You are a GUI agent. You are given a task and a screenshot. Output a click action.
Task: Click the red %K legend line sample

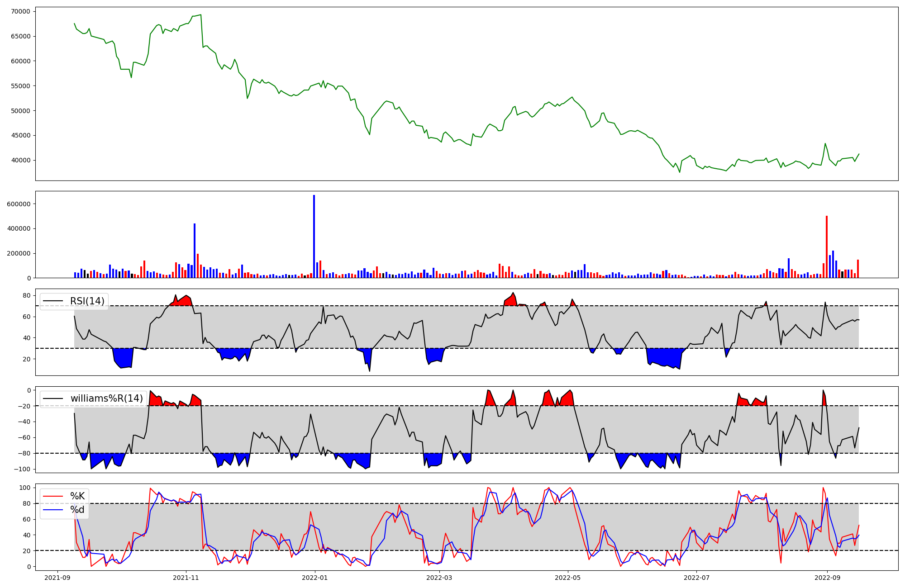[53, 496]
